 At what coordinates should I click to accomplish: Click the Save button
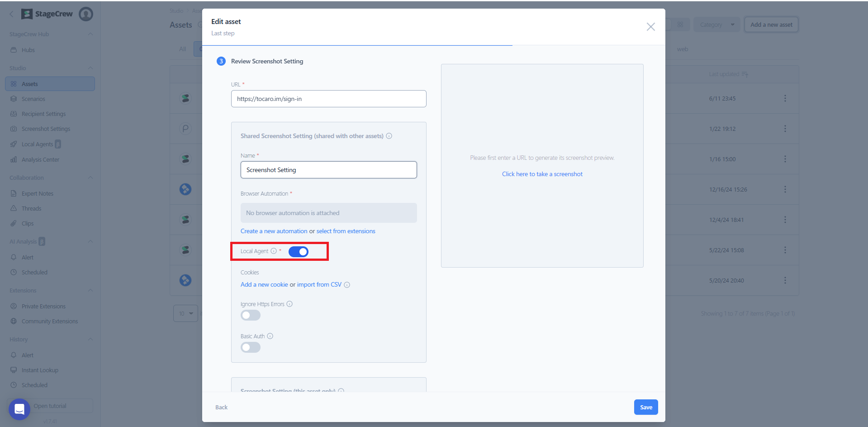(645, 408)
